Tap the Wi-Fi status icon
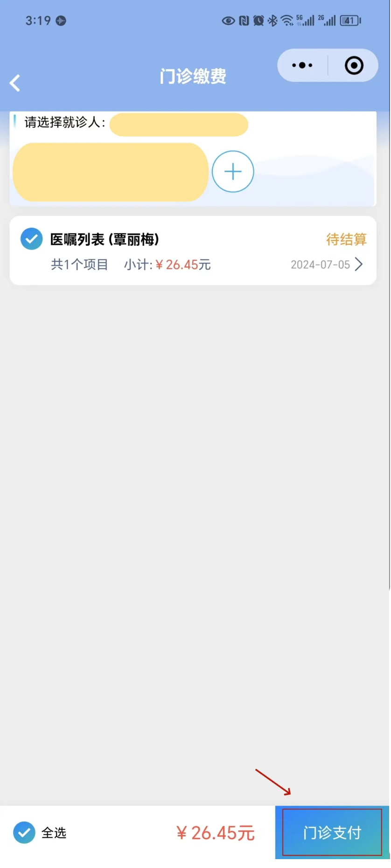Viewport: 391px width, 868px height. (x=287, y=21)
